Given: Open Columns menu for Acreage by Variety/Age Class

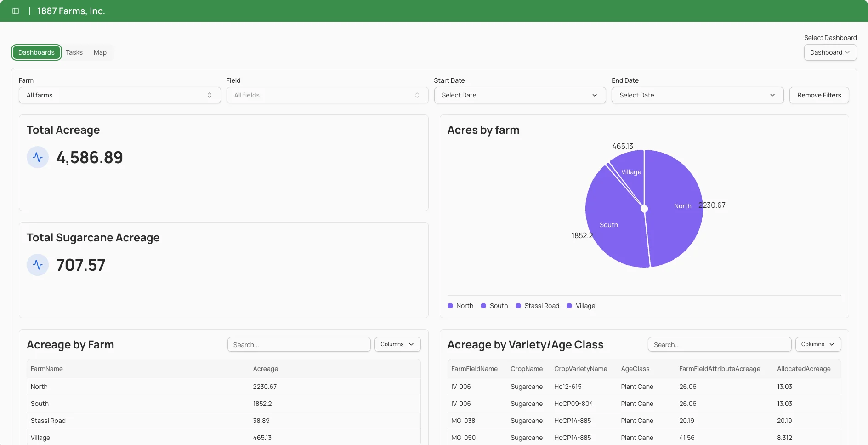Looking at the screenshot, I should pos(818,344).
